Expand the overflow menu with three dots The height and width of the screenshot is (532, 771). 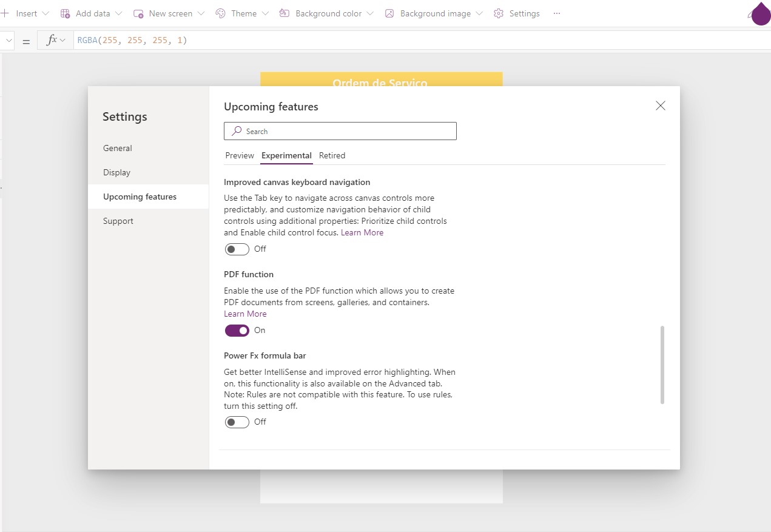click(x=556, y=13)
